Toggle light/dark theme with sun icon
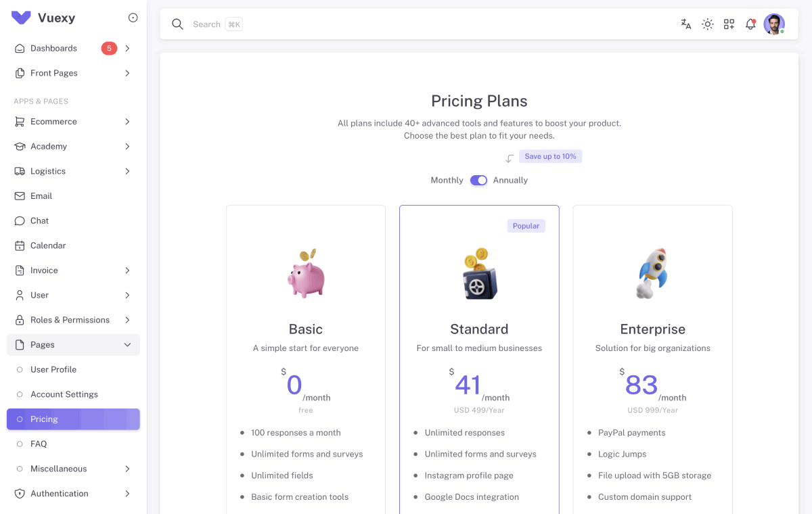 pyautogui.click(x=707, y=24)
